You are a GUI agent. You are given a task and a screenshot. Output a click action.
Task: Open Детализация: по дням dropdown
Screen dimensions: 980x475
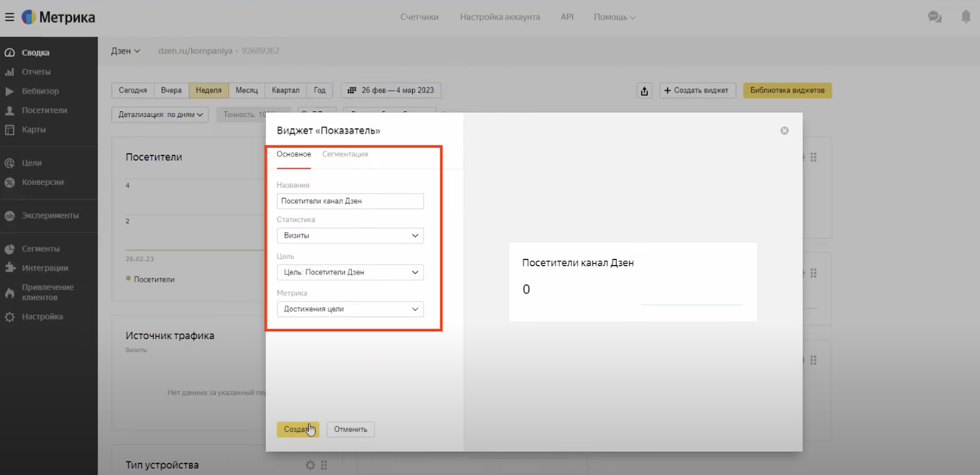(x=160, y=114)
